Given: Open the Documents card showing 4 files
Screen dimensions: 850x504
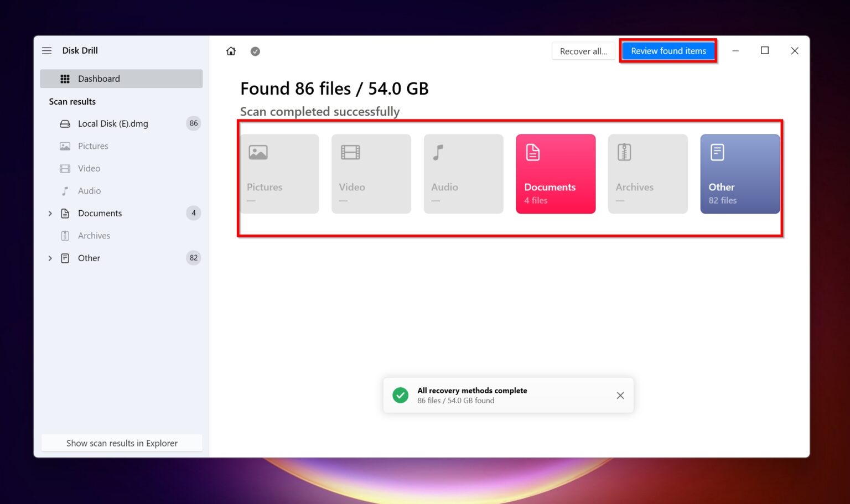Looking at the screenshot, I should point(555,173).
